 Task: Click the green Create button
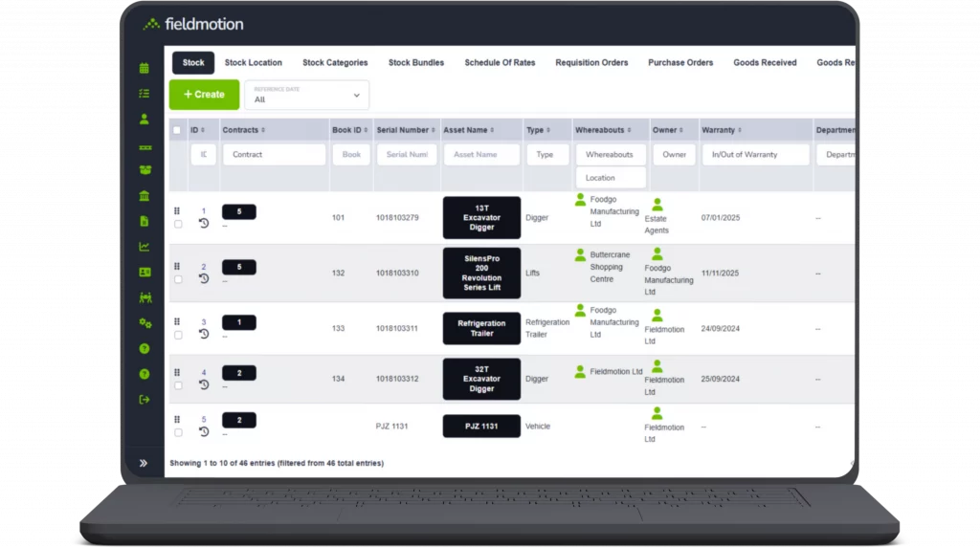click(x=204, y=95)
